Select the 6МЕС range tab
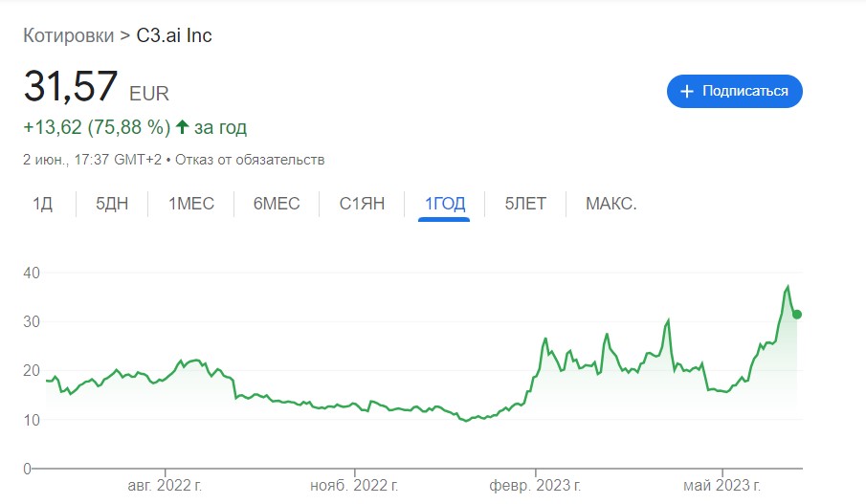The width and height of the screenshot is (866, 504). [x=277, y=203]
